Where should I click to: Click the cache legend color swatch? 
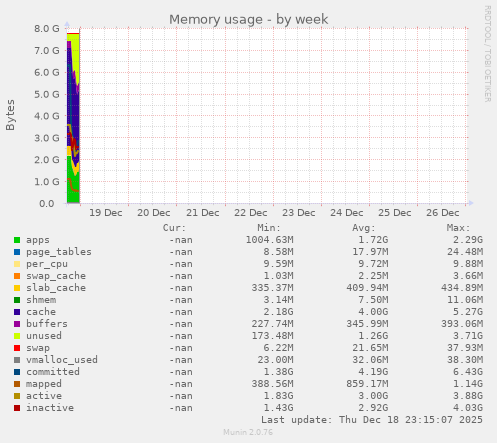click(x=17, y=312)
